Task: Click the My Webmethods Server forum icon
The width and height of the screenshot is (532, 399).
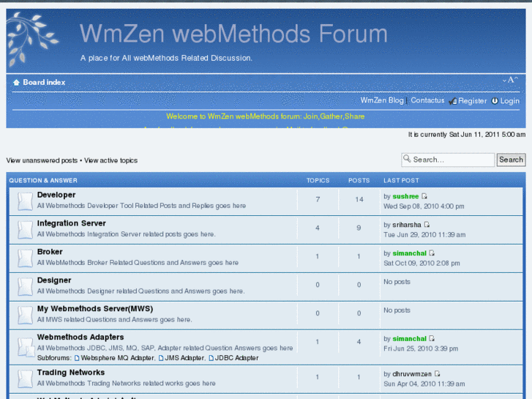Action: pos(25,315)
